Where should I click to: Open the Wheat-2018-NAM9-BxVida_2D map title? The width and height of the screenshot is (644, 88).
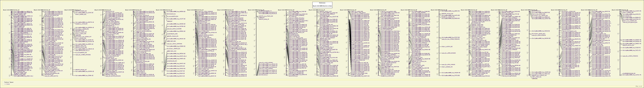click(x=164, y=10)
